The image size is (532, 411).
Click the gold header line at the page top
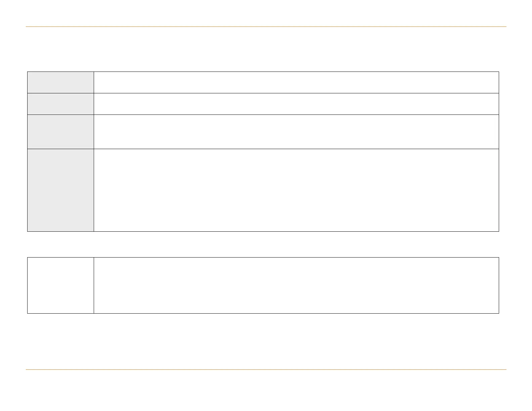[266, 27]
